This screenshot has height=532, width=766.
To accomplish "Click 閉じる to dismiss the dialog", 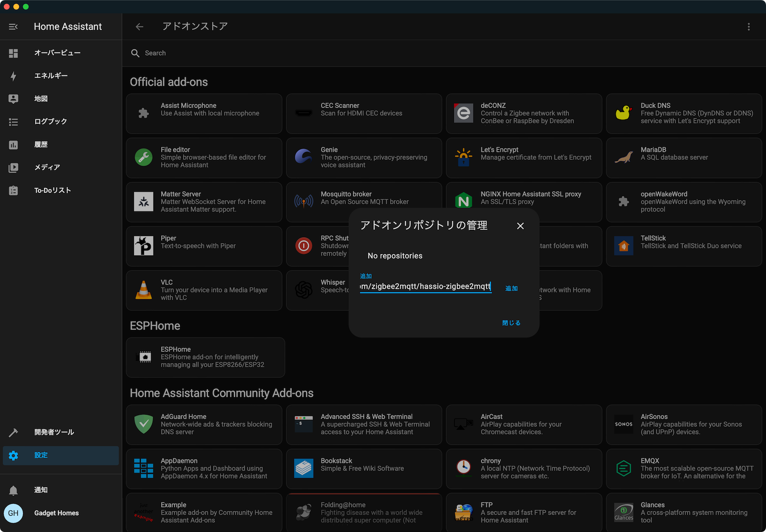I will click(x=511, y=323).
